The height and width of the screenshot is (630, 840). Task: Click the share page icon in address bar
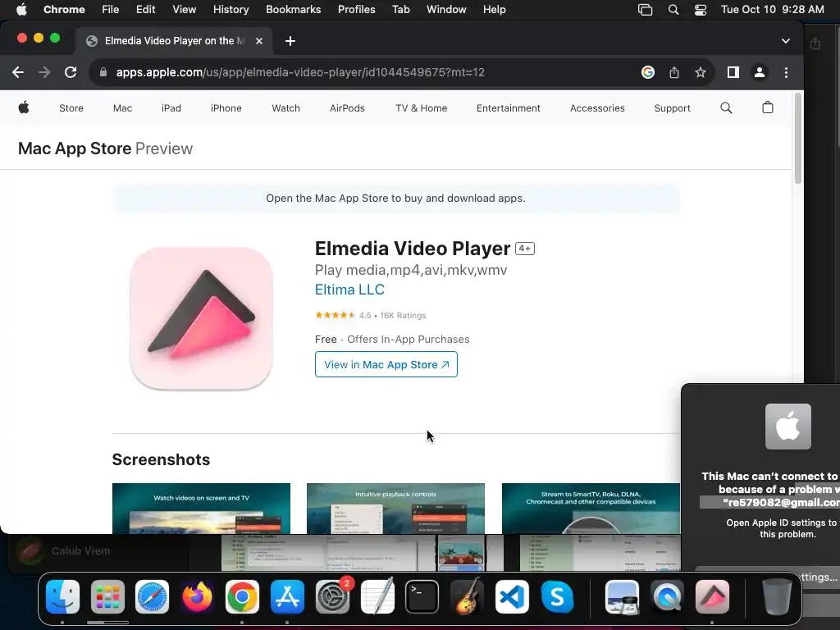pyautogui.click(x=674, y=72)
